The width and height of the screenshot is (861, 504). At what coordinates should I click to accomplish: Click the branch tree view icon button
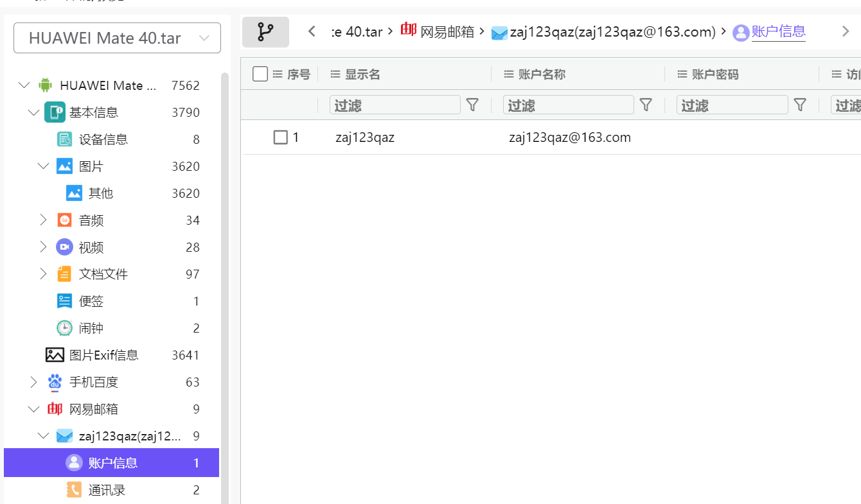(x=265, y=32)
